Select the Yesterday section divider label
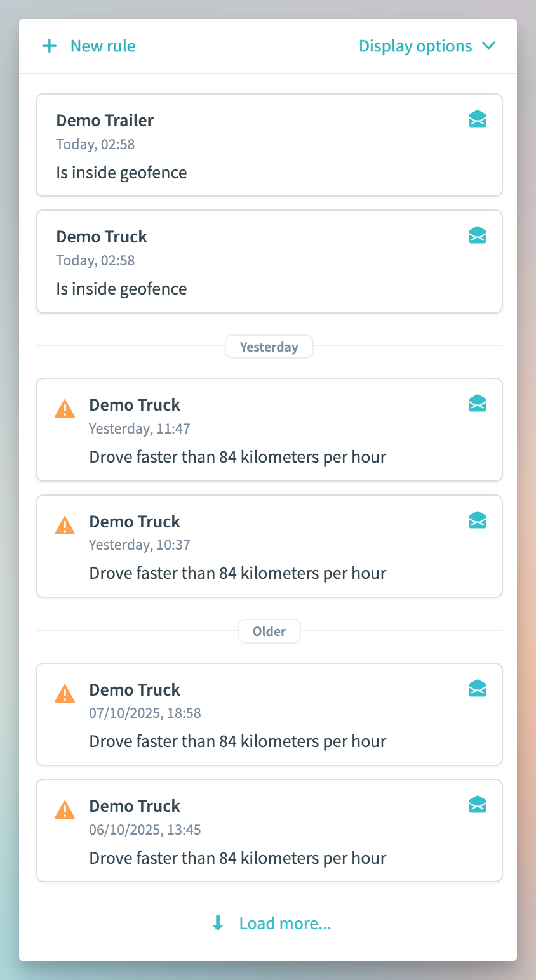 coord(269,347)
